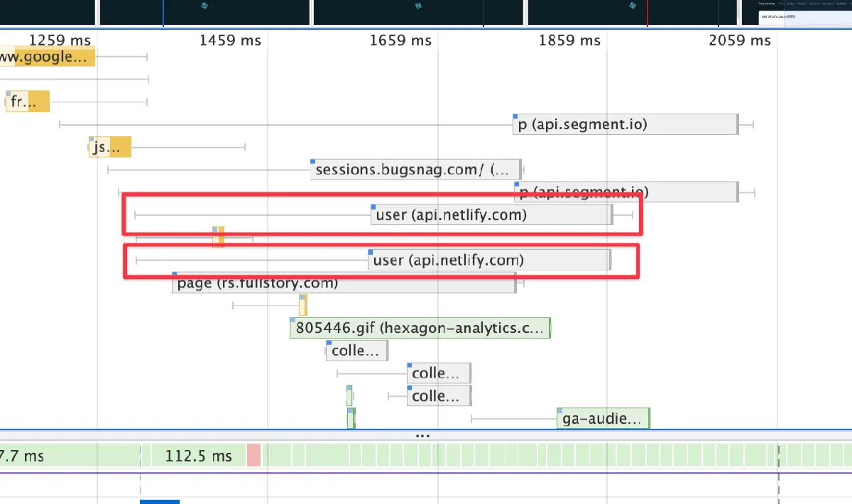Click the three-dot pane divider handle

[422, 435]
